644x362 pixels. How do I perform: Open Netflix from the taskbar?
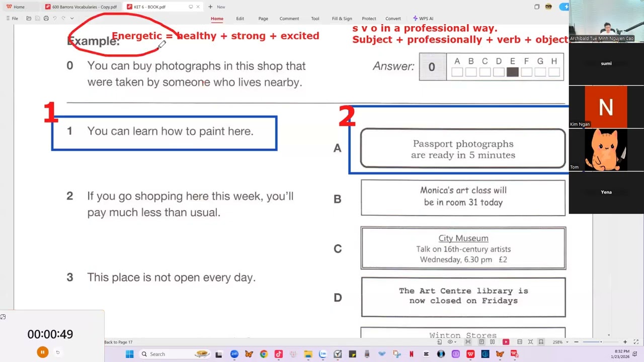411,354
